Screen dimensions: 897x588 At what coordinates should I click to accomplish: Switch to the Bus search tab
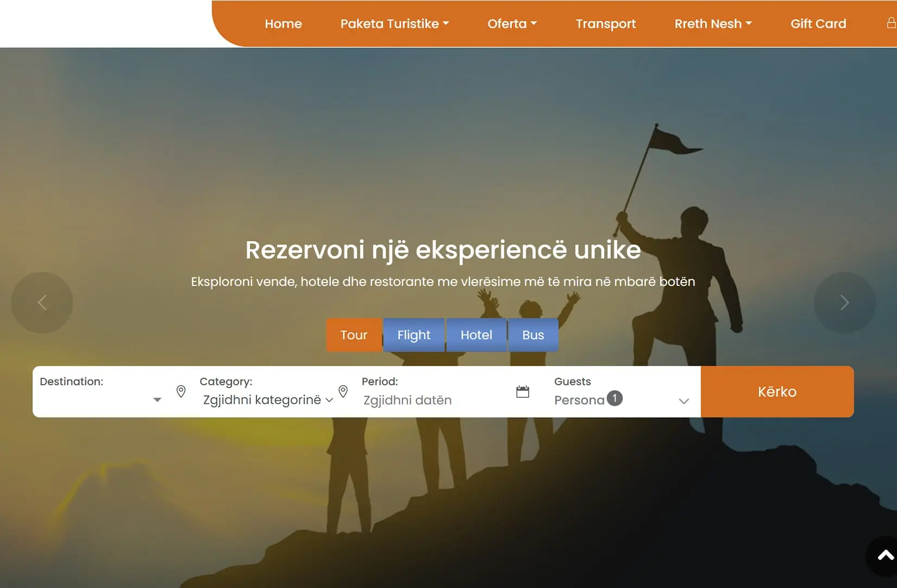point(533,335)
